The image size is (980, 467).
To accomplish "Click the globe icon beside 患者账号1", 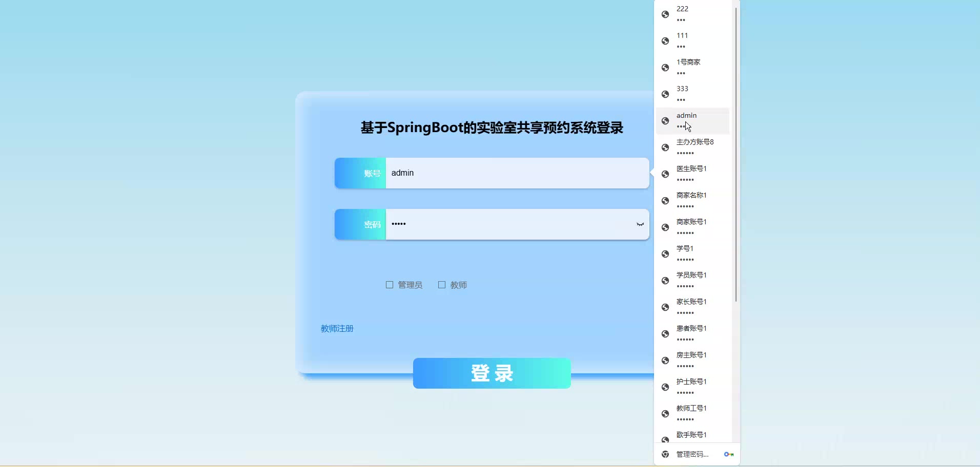I will point(665,334).
